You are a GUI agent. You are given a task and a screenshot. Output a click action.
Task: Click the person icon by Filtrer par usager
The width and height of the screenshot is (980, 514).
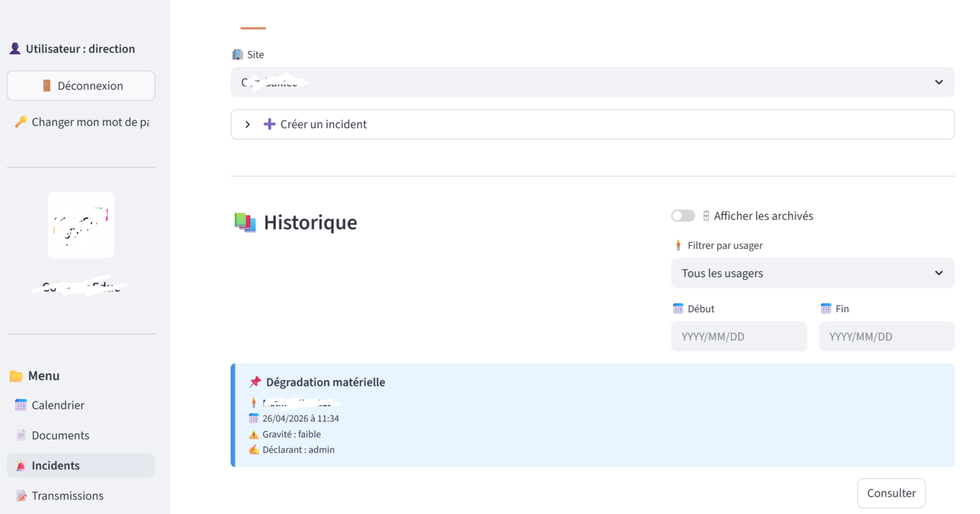pos(678,245)
